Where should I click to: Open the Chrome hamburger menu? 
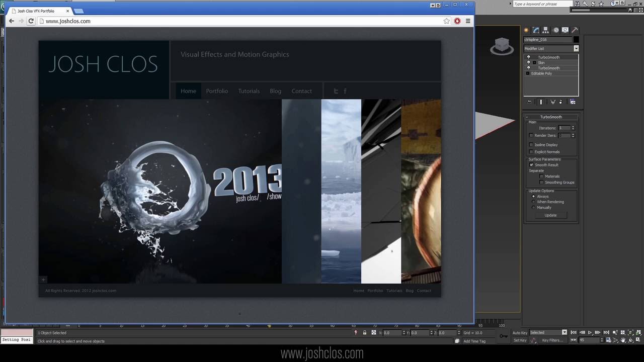(x=468, y=21)
